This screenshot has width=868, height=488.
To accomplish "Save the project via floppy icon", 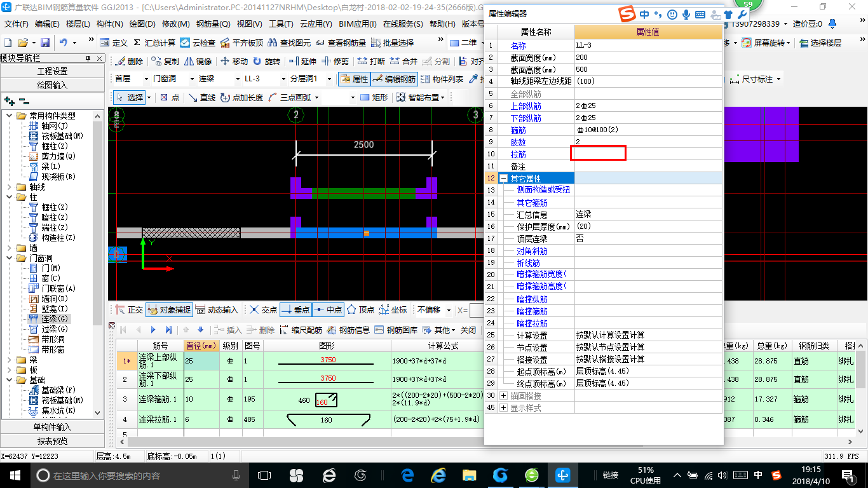I will tap(45, 43).
